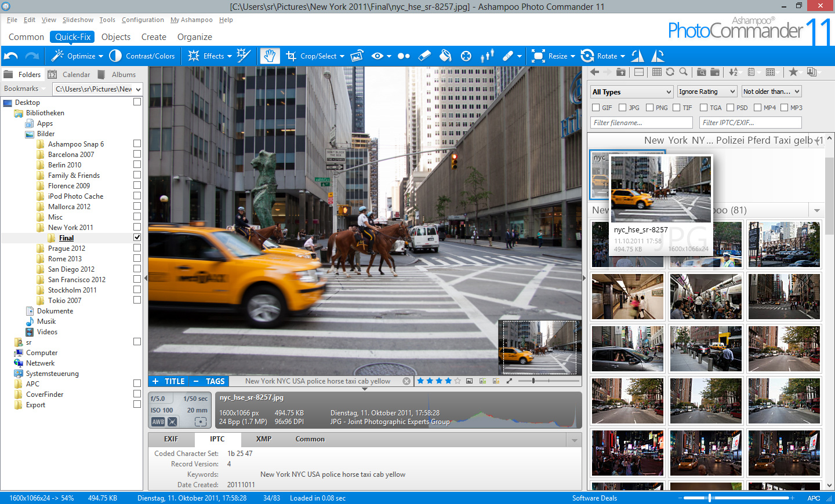Open the All Types dropdown
Image resolution: width=835 pixels, height=504 pixels.
coord(631,92)
